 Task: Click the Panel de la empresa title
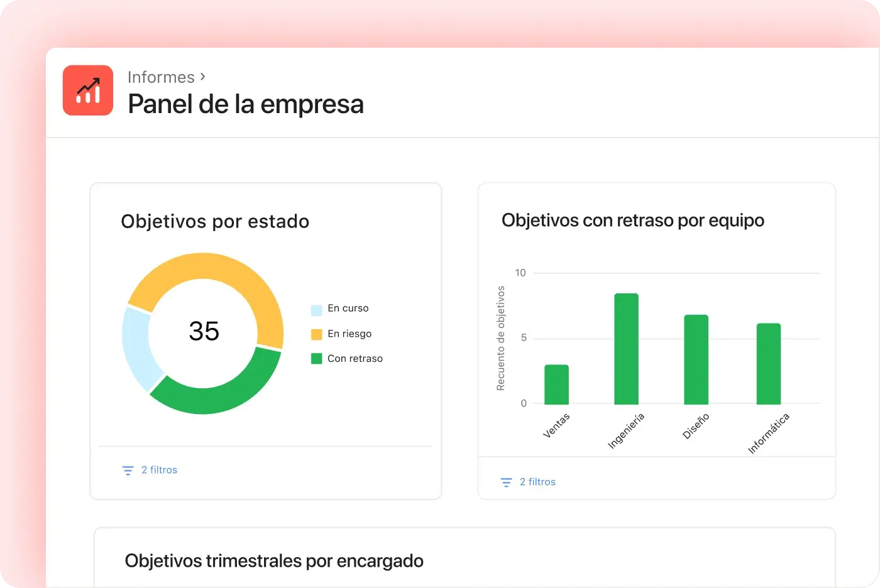(x=246, y=104)
